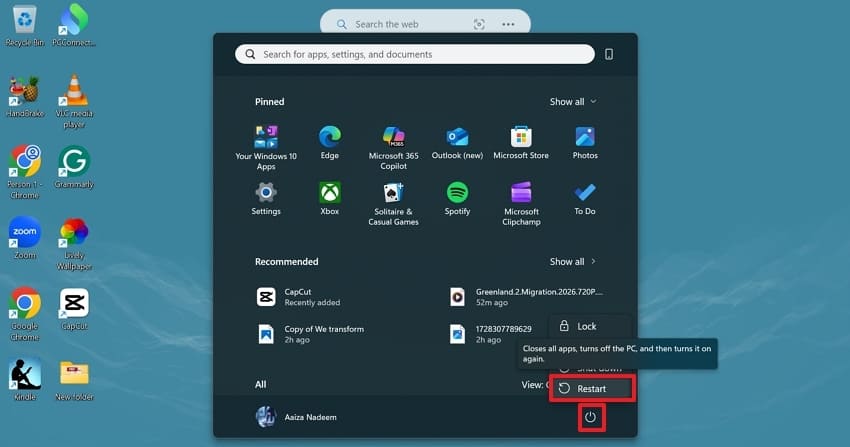Open Lively Wallpaper shortcut

click(x=74, y=244)
